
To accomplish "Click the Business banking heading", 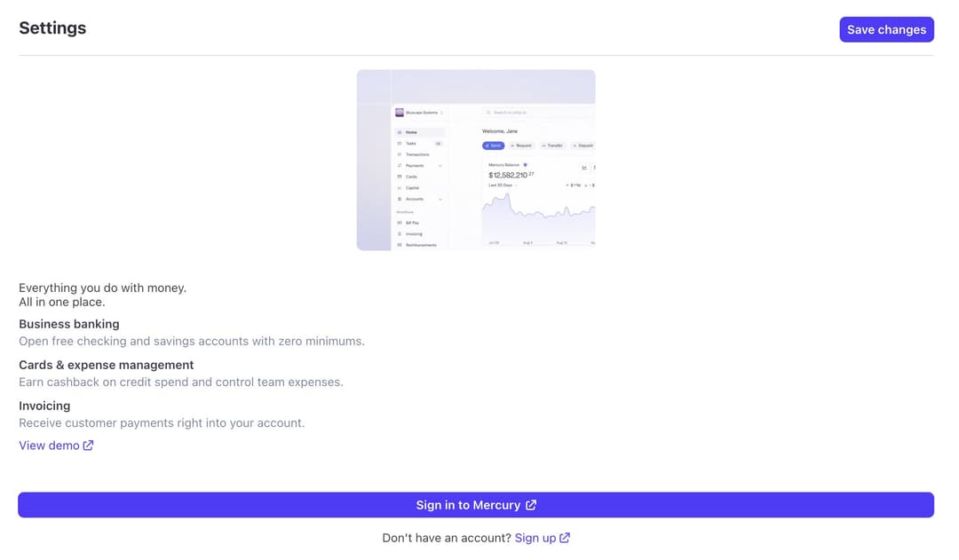I will (69, 324).
